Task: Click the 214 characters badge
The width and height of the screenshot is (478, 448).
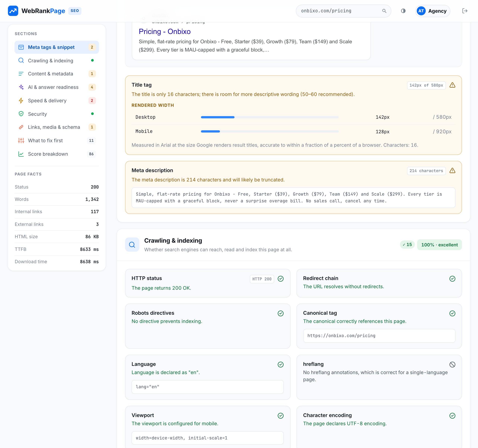Action: [x=426, y=171]
